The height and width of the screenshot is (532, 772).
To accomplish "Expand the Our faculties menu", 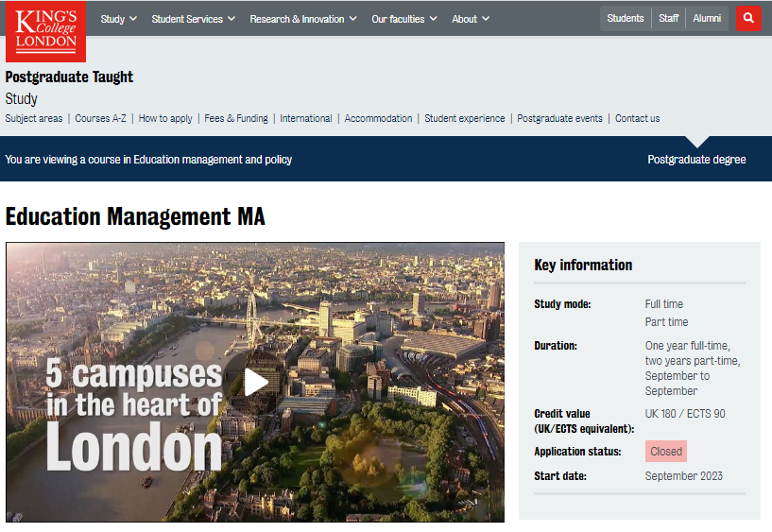I will [404, 19].
